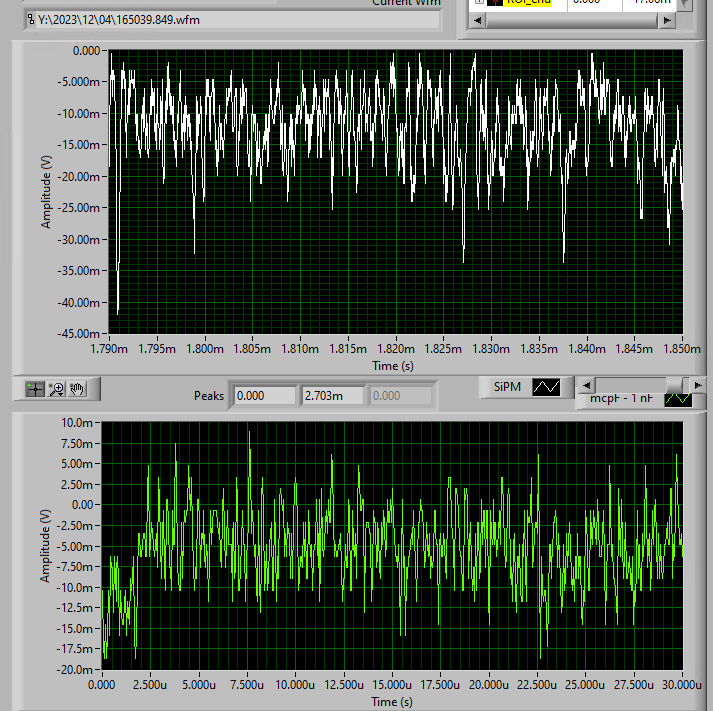Click the first Peaks field showing 0.000
This screenshot has width=713, height=711.
[263, 396]
